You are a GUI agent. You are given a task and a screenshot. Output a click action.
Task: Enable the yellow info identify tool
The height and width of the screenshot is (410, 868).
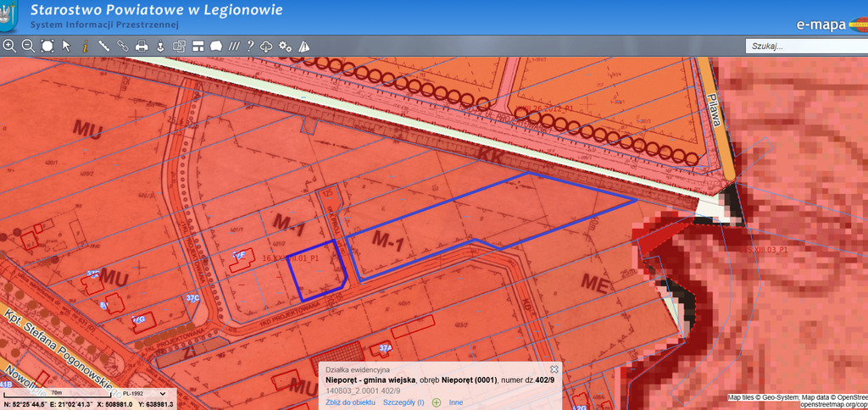(x=85, y=46)
